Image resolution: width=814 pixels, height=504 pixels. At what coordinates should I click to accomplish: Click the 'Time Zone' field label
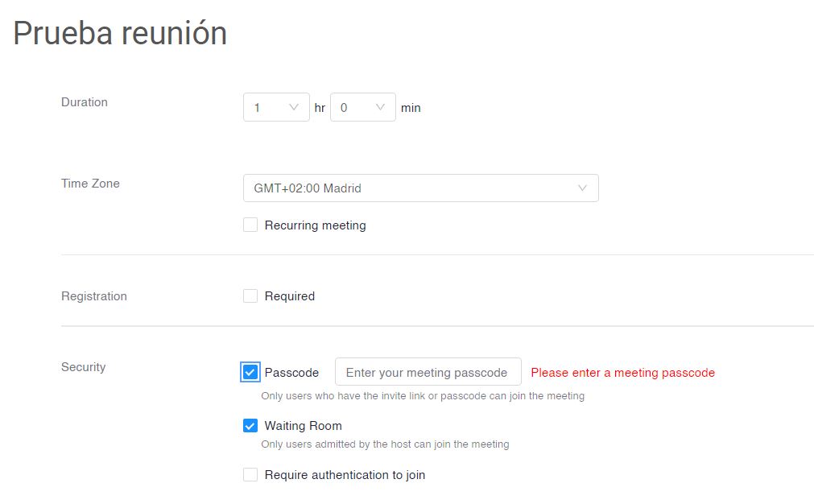(90, 184)
